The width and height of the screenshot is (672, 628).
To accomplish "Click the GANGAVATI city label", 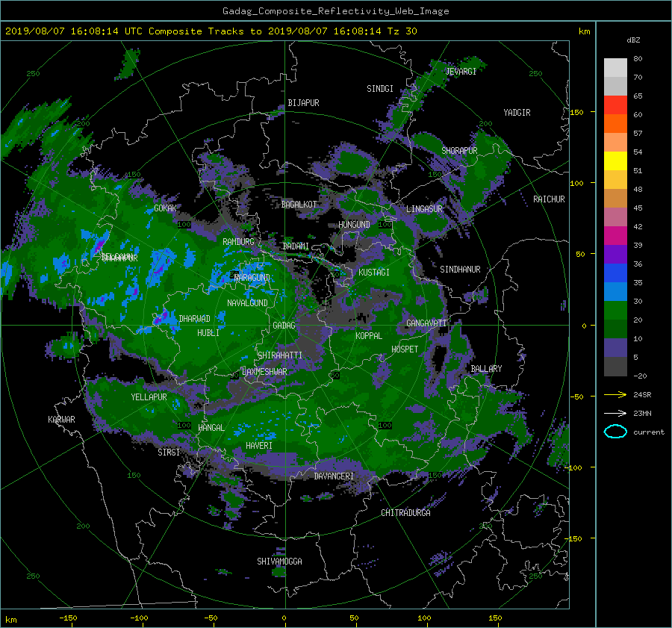I will click(x=426, y=323).
